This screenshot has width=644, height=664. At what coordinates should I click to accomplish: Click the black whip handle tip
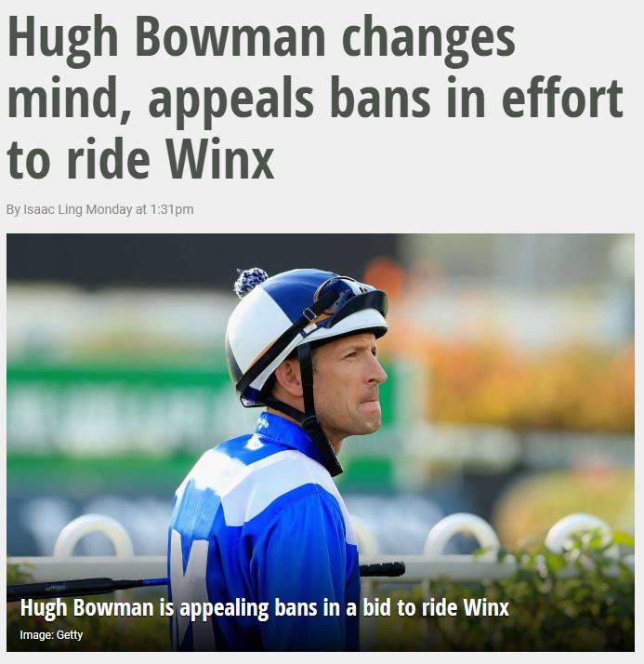383,569
